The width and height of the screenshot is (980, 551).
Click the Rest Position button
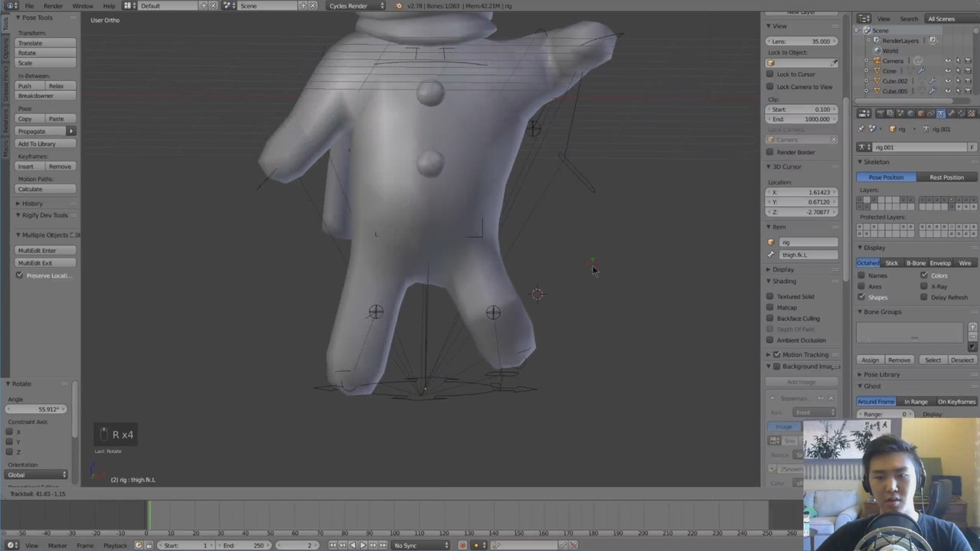point(946,178)
